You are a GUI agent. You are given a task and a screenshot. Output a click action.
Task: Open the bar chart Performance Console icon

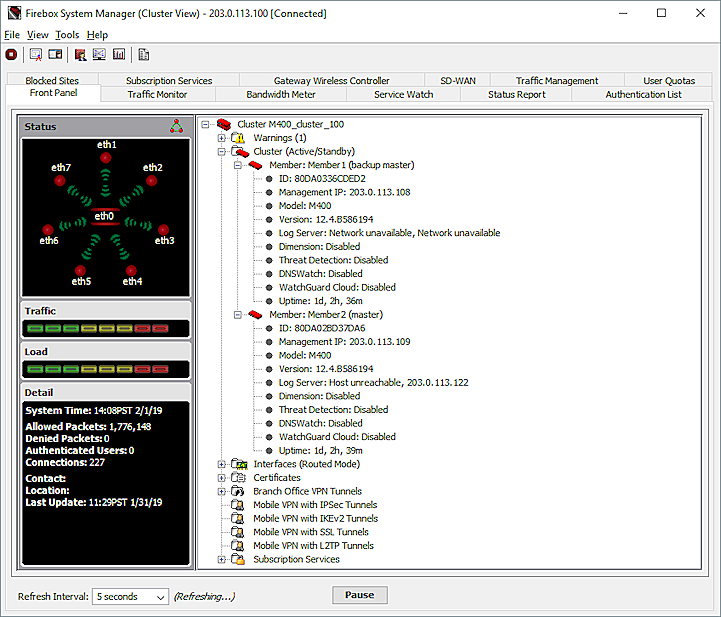[119, 54]
